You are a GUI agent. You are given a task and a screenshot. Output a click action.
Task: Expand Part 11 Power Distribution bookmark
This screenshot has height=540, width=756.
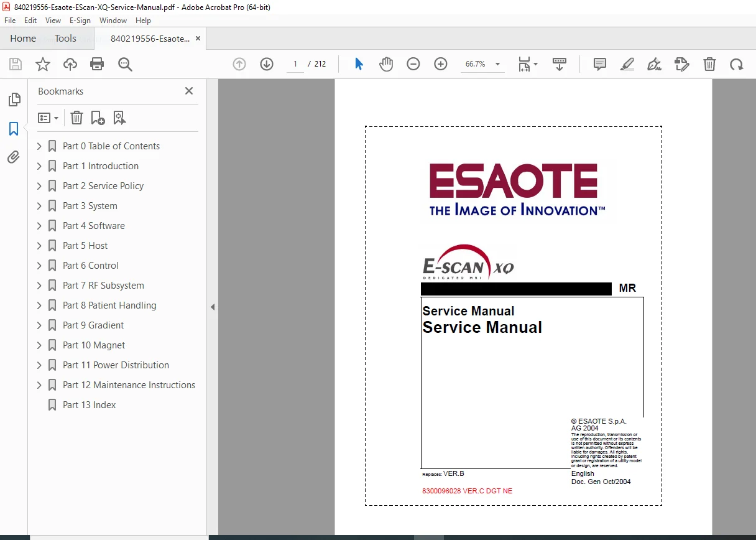pos(39,365)
